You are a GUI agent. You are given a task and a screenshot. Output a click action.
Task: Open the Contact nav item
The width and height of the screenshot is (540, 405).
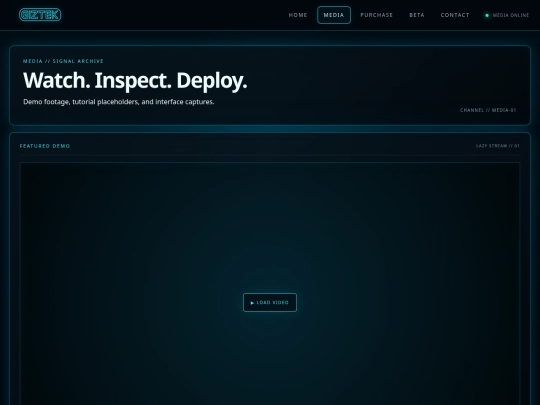pos(455,15)
